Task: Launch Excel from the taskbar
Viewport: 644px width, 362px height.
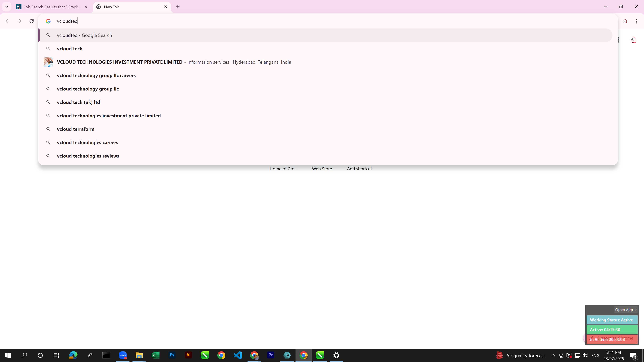Action: click(x=155, y=355)
